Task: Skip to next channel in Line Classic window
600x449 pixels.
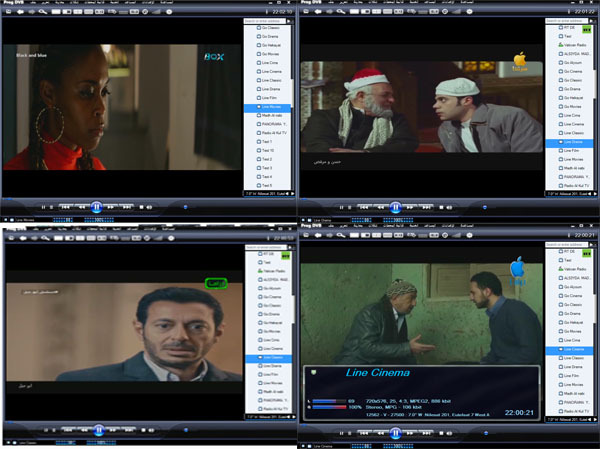Action: tap(129, 430)
